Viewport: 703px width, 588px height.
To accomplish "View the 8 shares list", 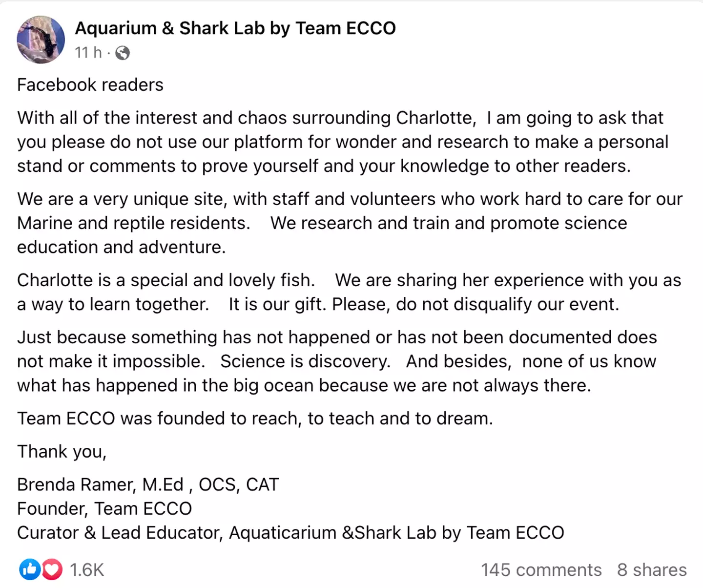I will 652,569.
